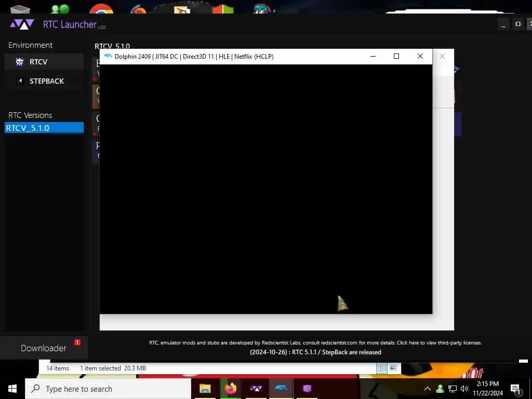Open File Explorer from the taskbar
The width and height of the screenshot is (532, 399).
click(x=205, y=389)
